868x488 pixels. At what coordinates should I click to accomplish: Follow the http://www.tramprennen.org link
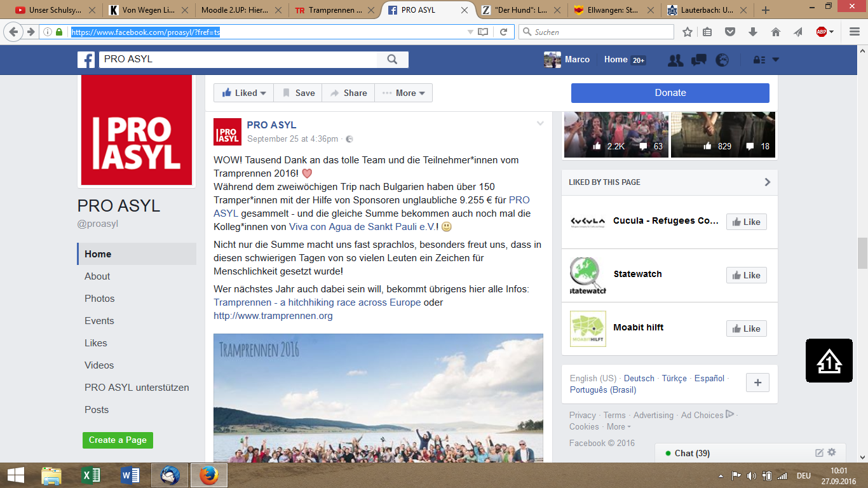coord(273,316)
